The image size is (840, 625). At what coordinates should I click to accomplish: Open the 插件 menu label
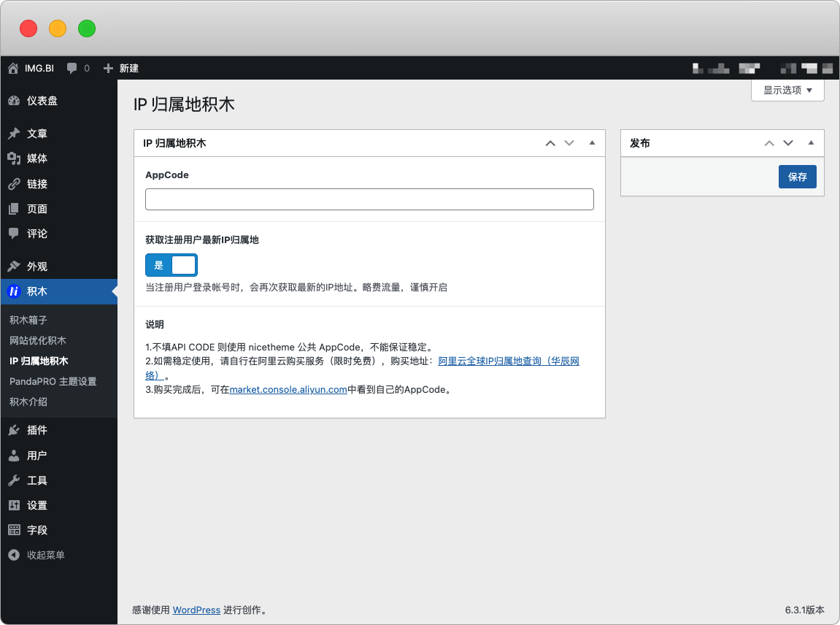37,430
